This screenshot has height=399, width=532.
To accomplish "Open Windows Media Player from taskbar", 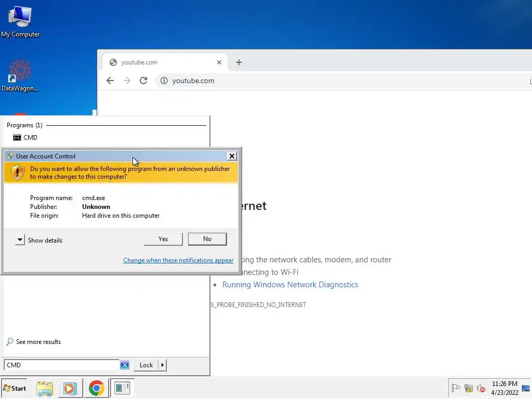I will (71, 388).
